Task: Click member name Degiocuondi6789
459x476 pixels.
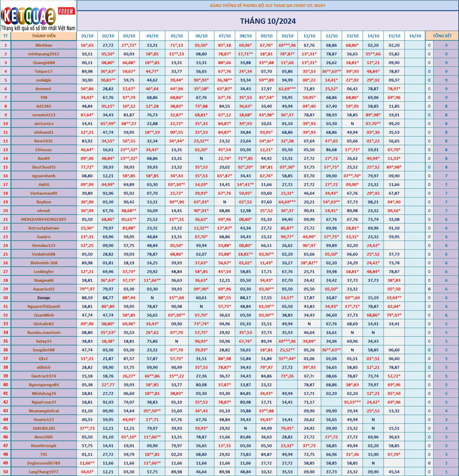Action: pos(43,463)
